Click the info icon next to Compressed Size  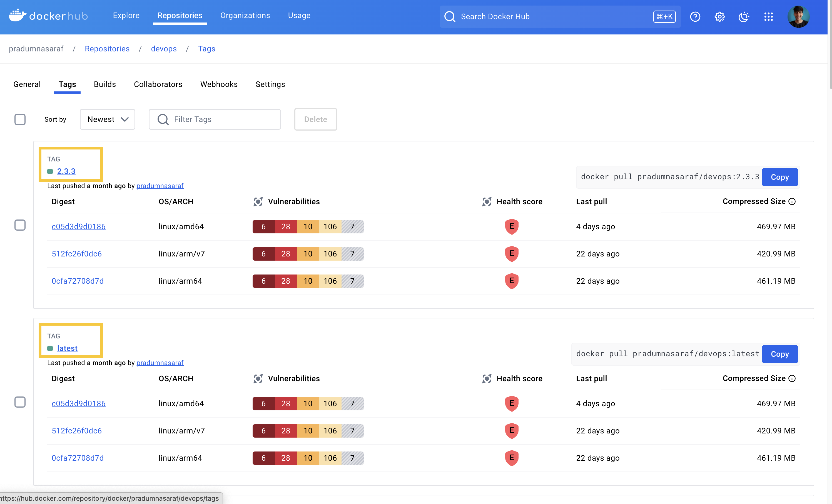793,201
